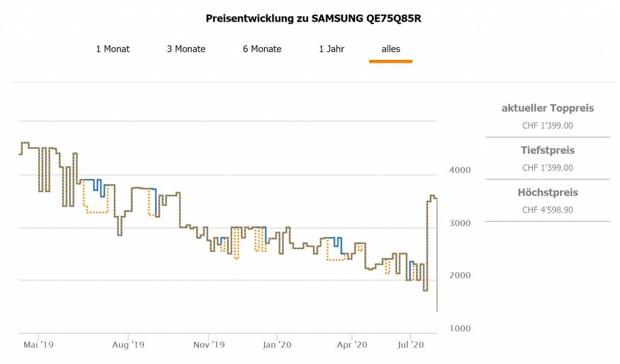Click the CHF 1'399.00 value under Tiefstpreis

(547, 167)
